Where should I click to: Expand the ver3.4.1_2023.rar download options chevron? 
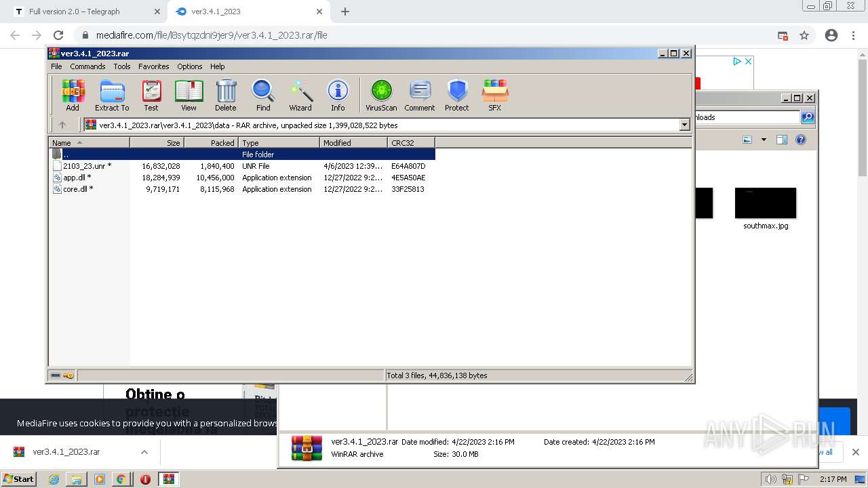(x=144, y=452)
